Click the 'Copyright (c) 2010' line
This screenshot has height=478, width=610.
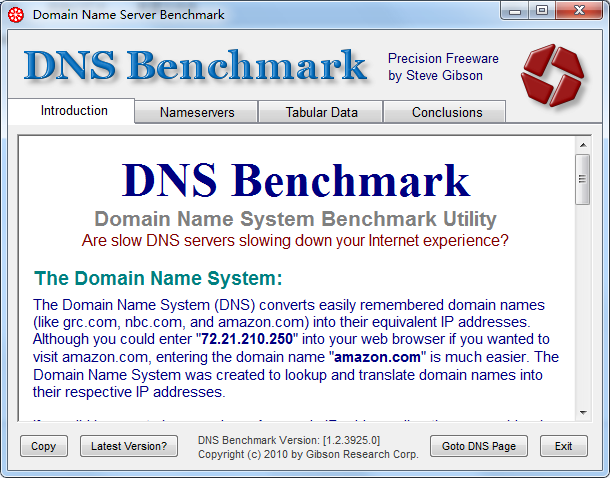pos(308,454)
